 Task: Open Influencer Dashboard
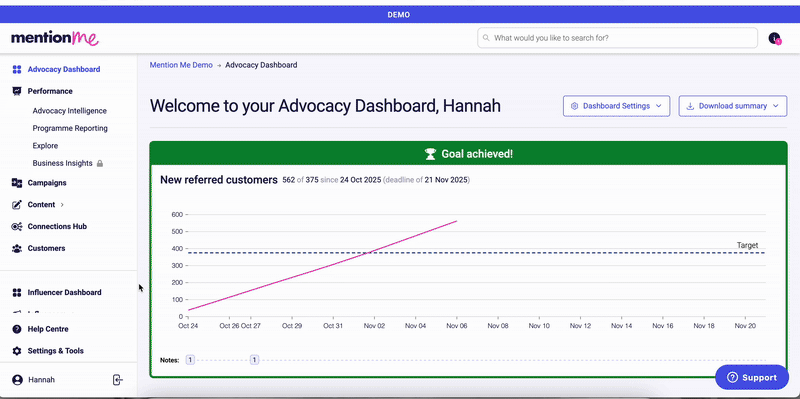64,293
